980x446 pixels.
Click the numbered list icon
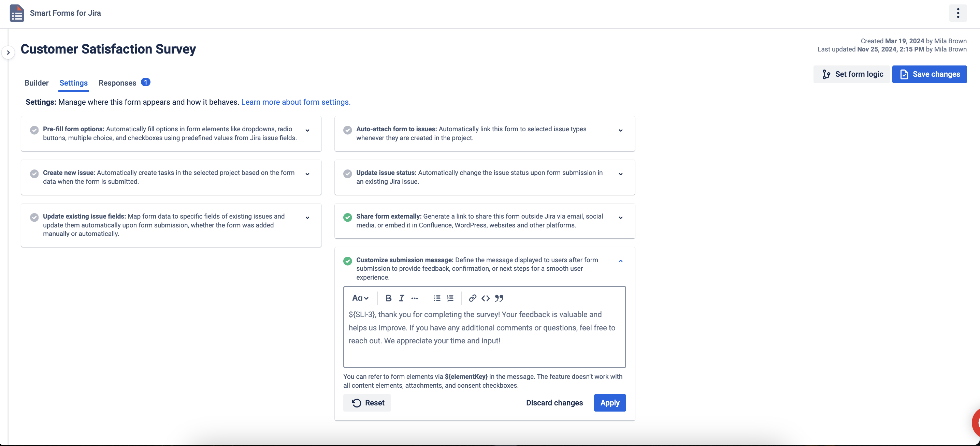coord(450,298)
